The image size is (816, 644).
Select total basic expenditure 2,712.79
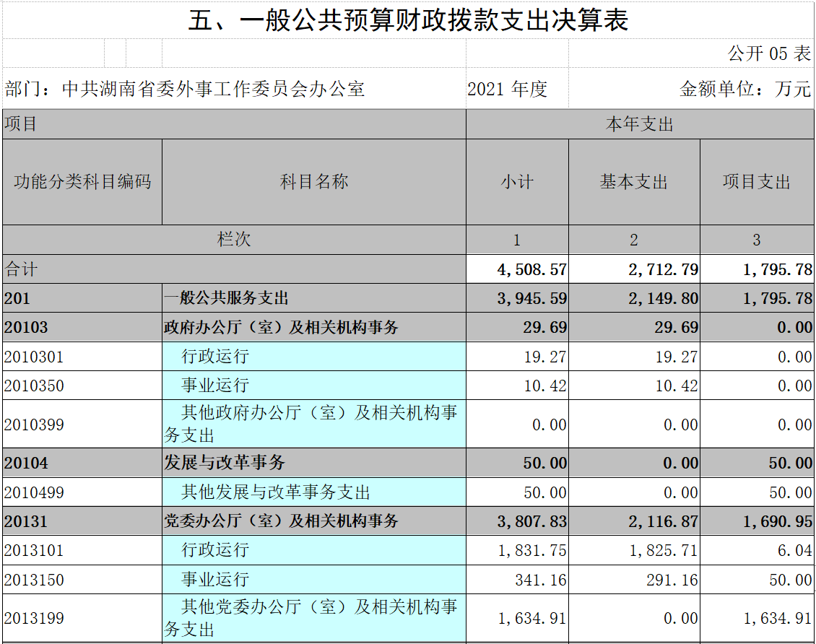click(634, 269)
